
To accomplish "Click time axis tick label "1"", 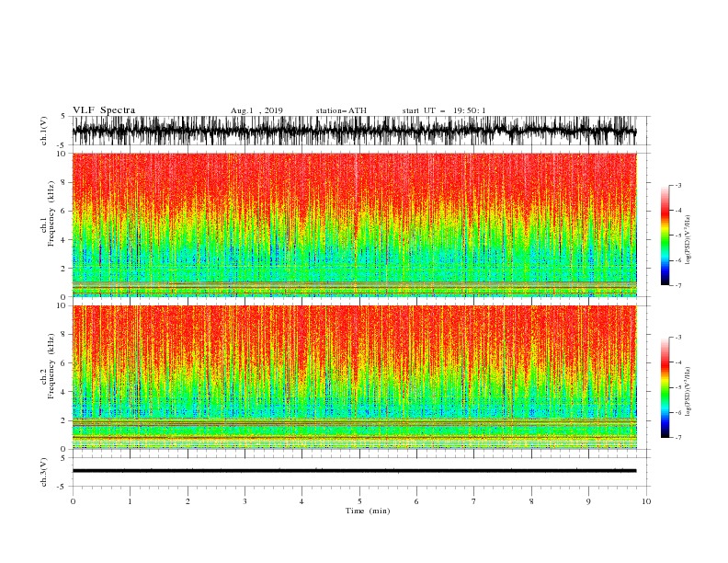I will pos(130,501).
